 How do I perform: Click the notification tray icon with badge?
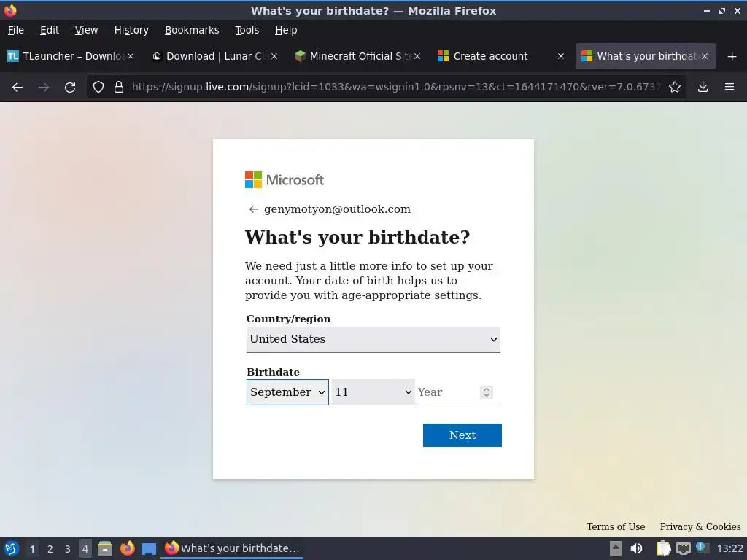click(x=702, y=548)
